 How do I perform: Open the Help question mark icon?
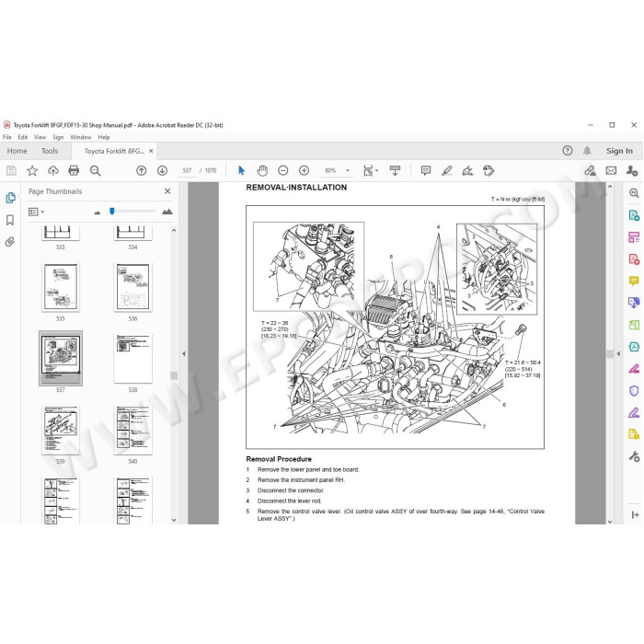568,151
